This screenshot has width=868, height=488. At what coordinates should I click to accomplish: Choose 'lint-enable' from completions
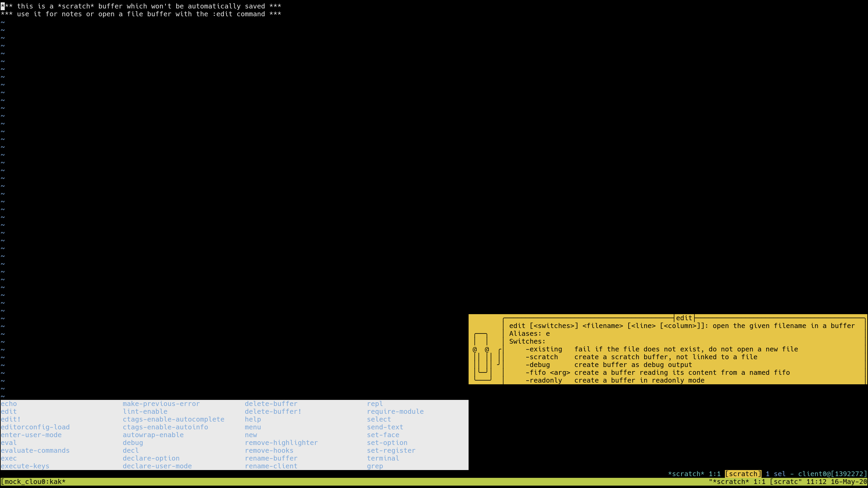click(145, 411)
